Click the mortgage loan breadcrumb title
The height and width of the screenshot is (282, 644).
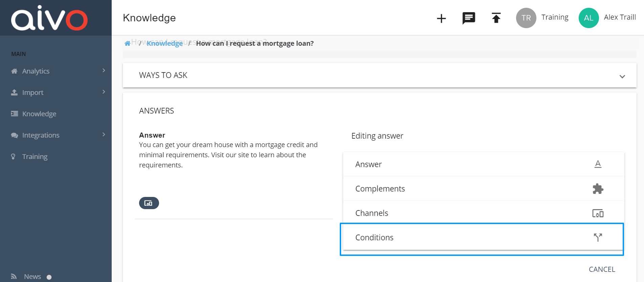(255, 43)
